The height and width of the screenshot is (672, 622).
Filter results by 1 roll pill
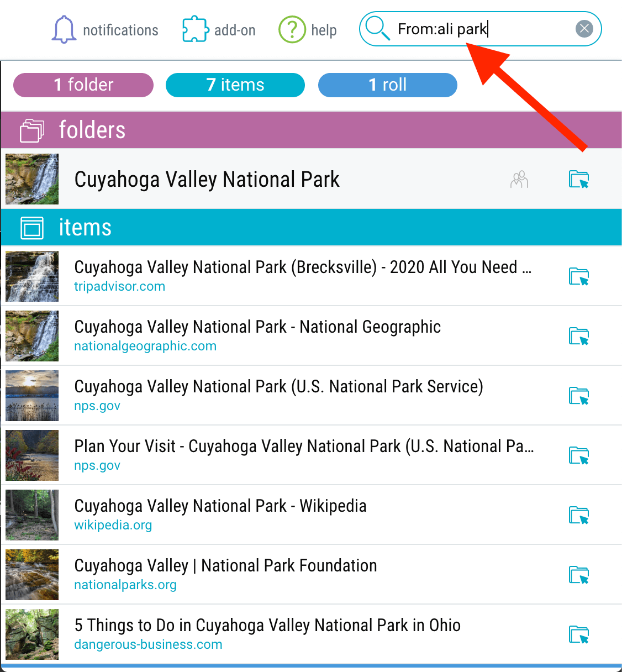coord(388,85)
